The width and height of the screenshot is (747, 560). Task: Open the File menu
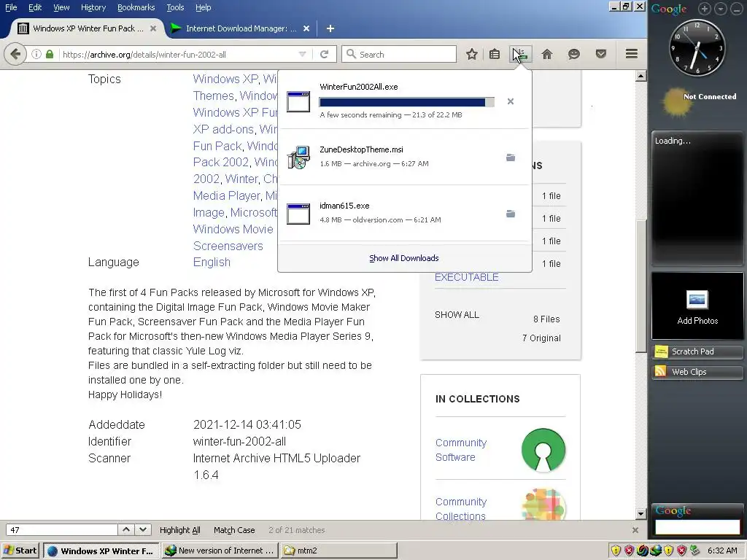[x=10, y=7]
